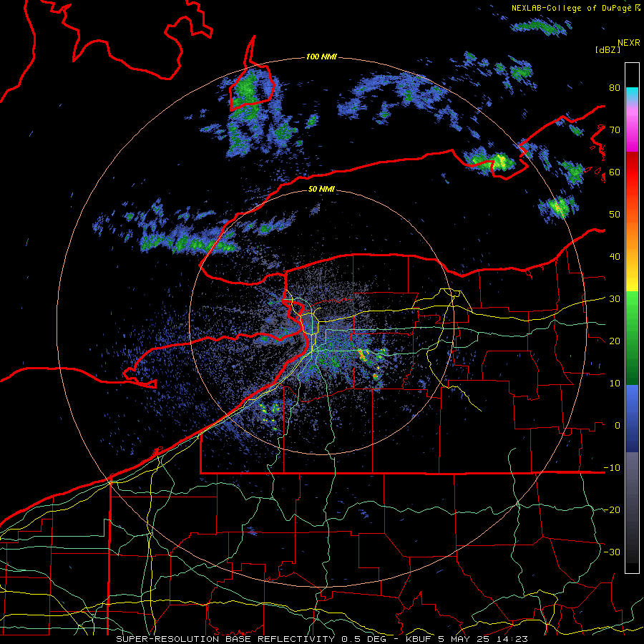Click the '50 NMI' range ring label

(321, 189)
